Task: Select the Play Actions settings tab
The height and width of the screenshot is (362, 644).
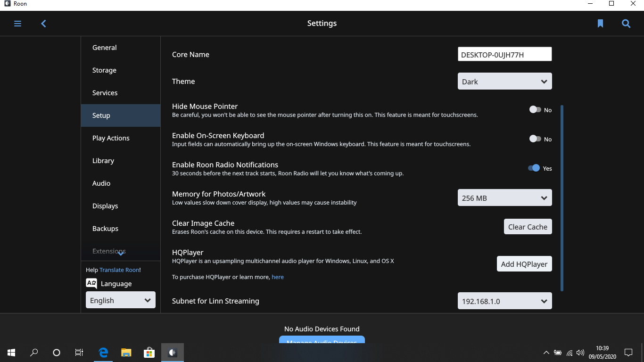Action: tap(121, 138)
